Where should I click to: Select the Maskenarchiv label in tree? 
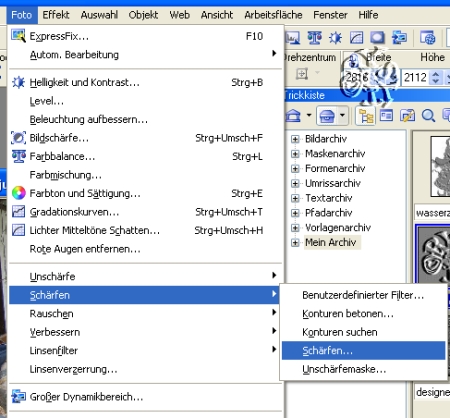[335, 154]
